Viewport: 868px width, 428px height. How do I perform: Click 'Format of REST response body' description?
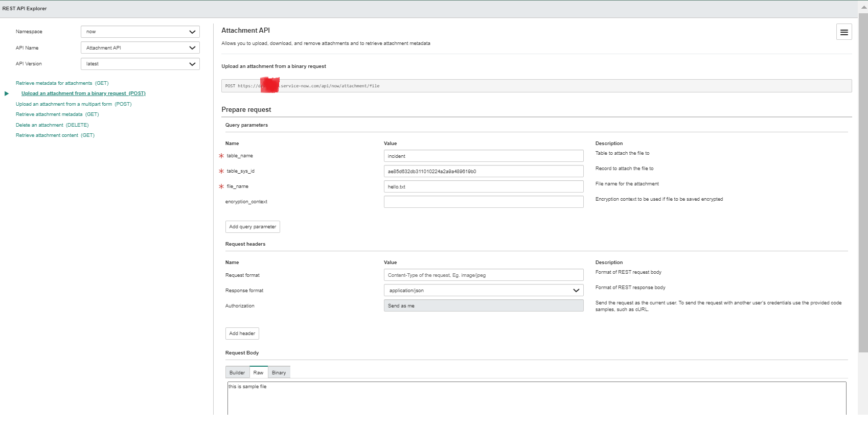pyautogui.click(x=630, y=288)
